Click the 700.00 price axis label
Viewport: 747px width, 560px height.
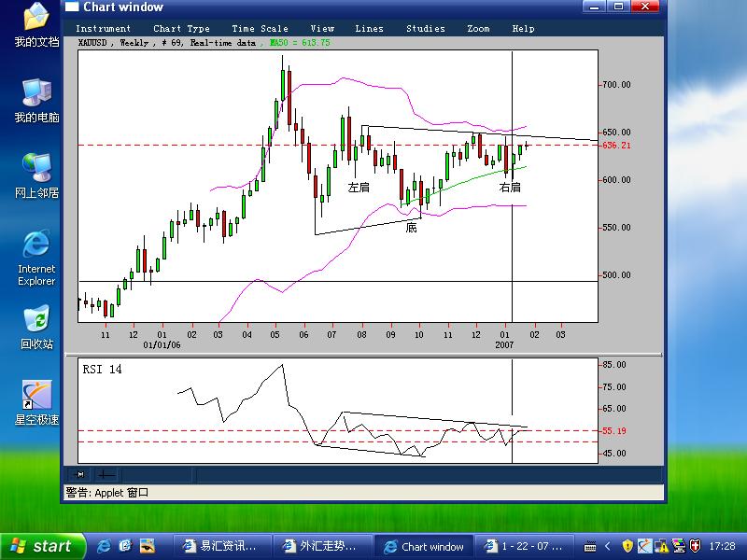[x=616, y=85]
